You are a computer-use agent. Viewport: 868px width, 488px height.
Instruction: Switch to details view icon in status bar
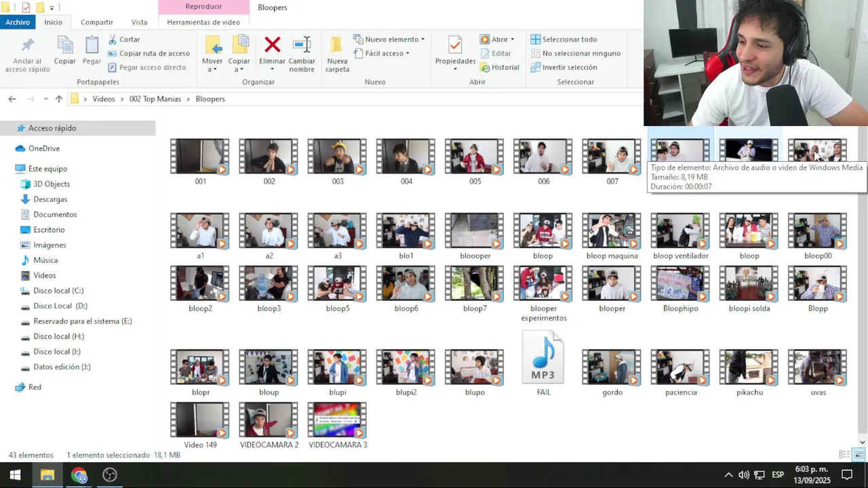(x=844, y=455)
